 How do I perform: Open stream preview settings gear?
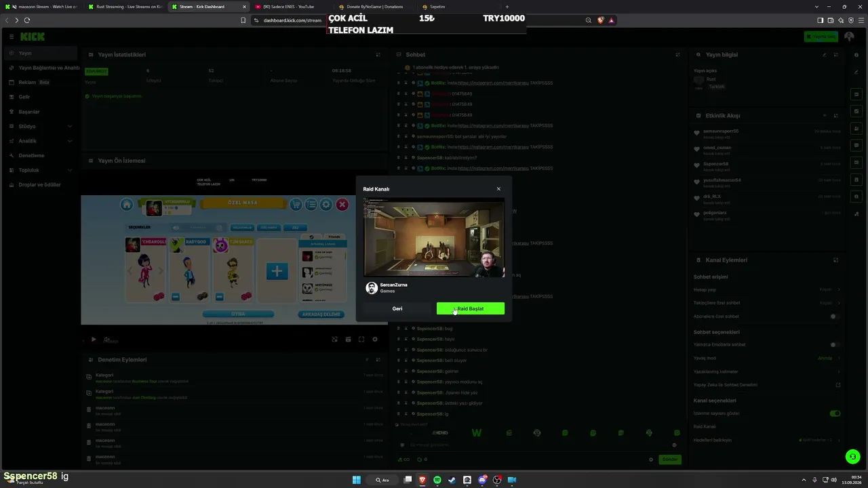(x=375, y=340)
